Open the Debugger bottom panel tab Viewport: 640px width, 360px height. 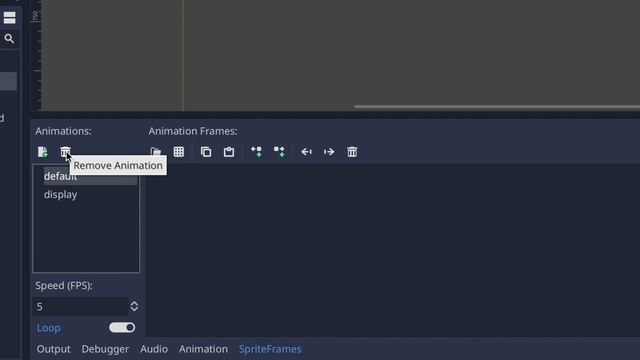(x=105, y=349)
